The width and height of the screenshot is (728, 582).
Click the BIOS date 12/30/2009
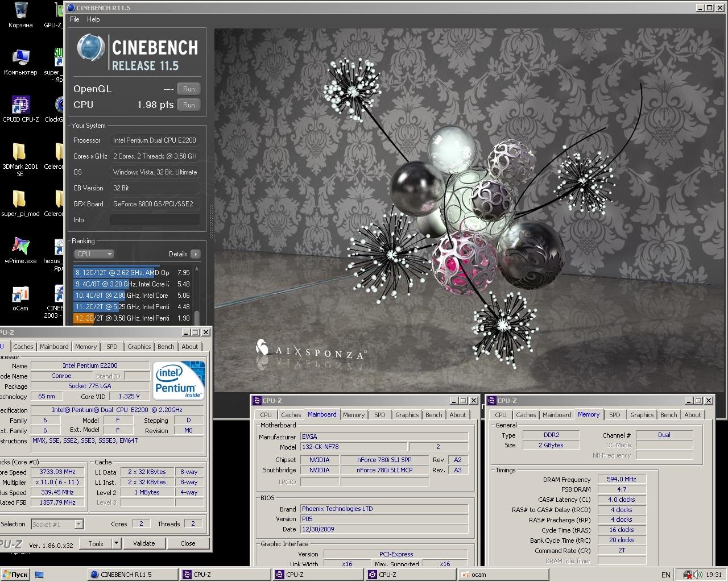[384, 529]
